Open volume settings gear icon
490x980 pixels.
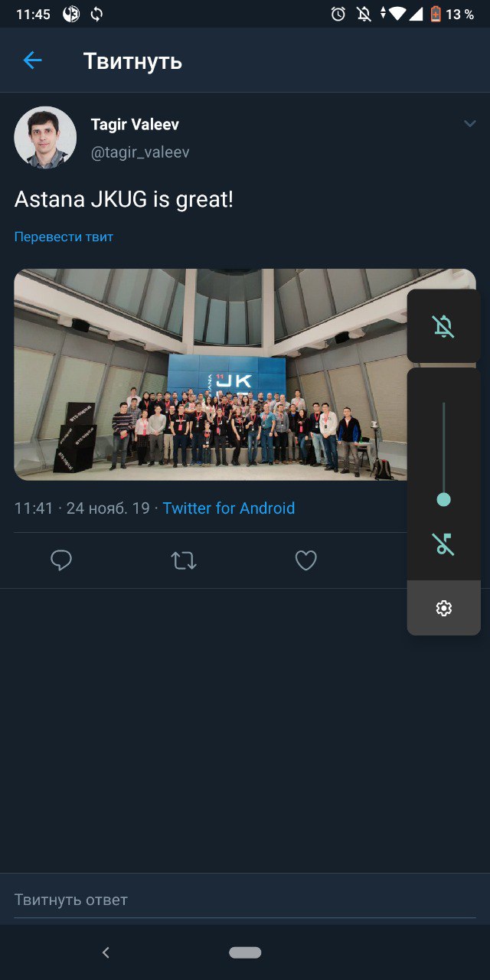click(444, 608)
